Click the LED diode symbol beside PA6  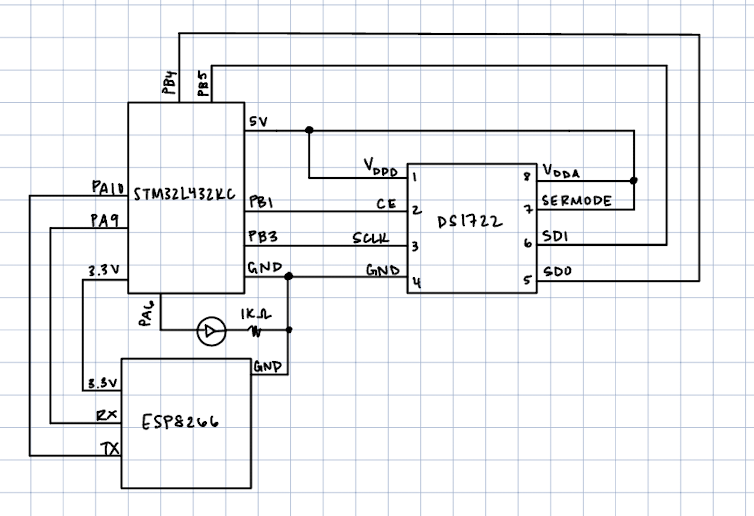211,331
